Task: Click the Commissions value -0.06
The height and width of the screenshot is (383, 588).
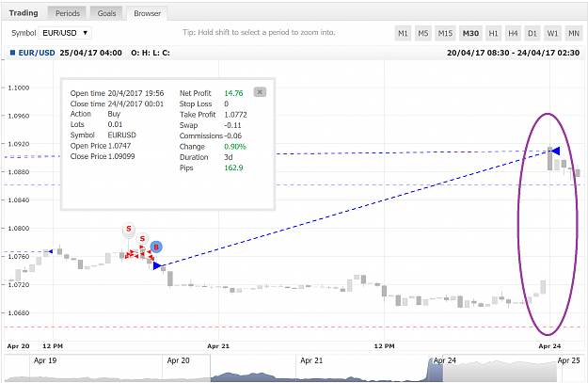Action: coord(233,136)
